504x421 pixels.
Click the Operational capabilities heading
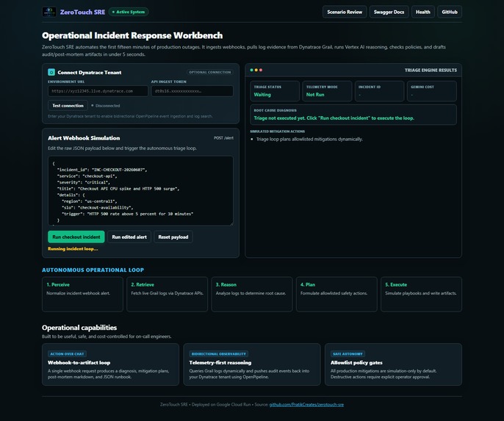click(x=79, y=328)
